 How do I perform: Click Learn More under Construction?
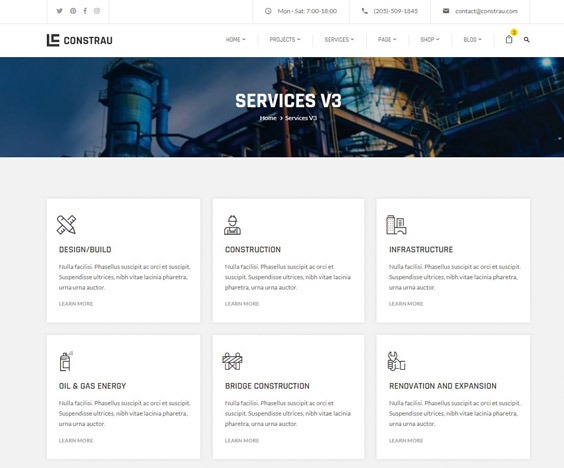242,304
